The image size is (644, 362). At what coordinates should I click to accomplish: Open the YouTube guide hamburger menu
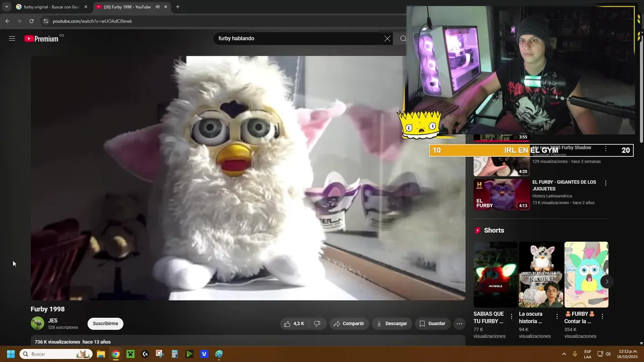point(12,38)
